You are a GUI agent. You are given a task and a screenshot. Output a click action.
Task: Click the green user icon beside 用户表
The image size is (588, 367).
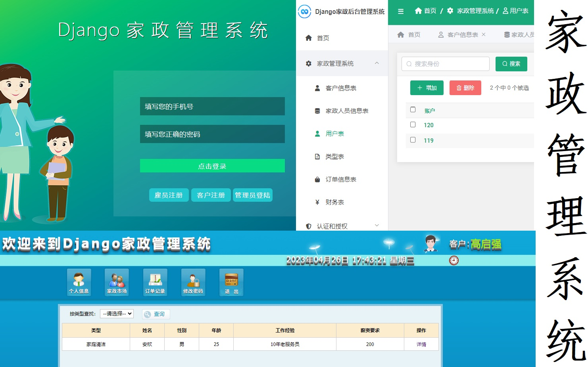(x=317, y=134)
